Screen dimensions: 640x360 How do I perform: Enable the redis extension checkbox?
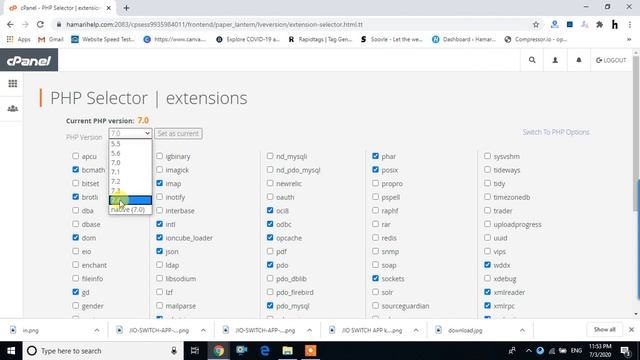point(376,238)
